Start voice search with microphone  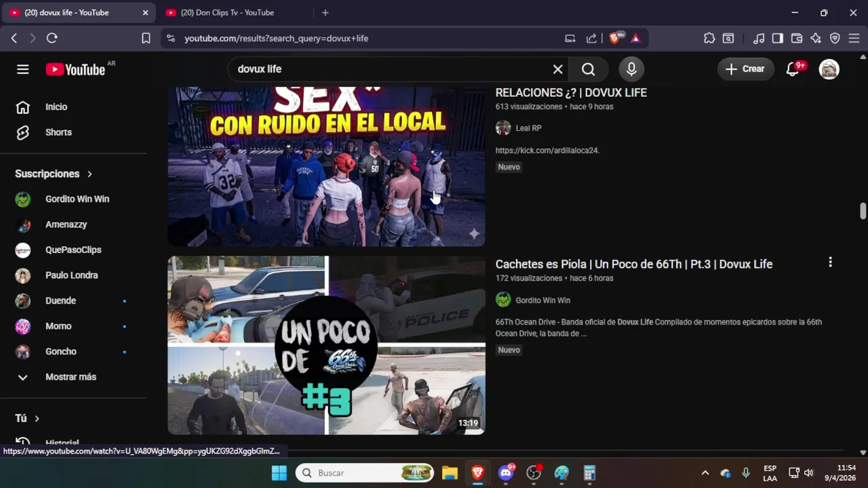point(631,69)
